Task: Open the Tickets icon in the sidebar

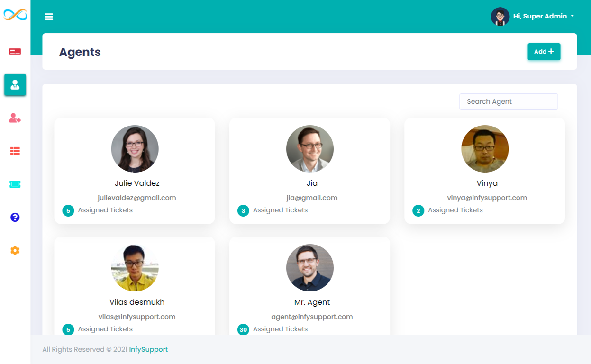Action: [15, 184]
